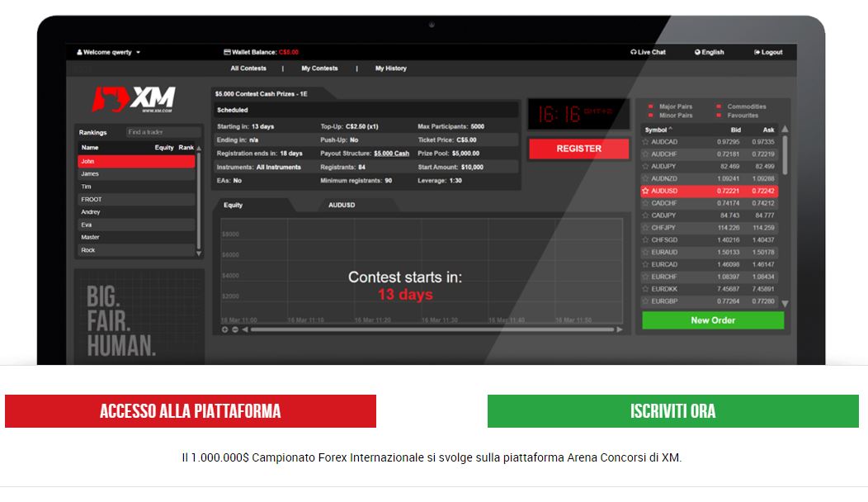Image resolution: width=868 pixels, height=502 pixels.
Task: Select trader FROOT in rankings
Action: pos(136,200)
